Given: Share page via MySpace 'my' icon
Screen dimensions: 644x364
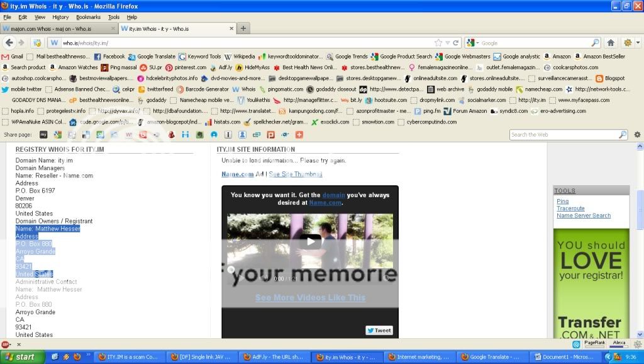Looking at the screenshot, I should coord(43,135).
